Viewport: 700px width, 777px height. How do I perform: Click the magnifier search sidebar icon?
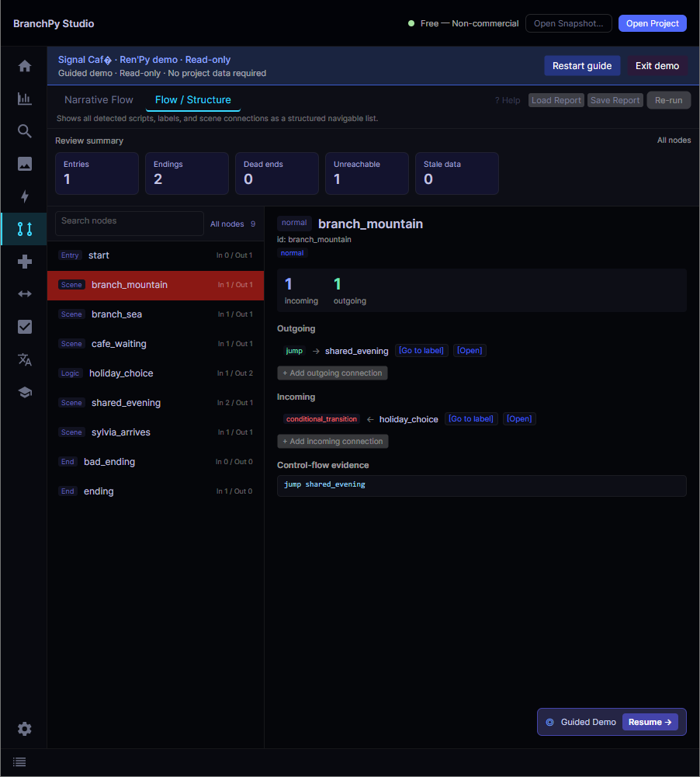coord(24,131)
